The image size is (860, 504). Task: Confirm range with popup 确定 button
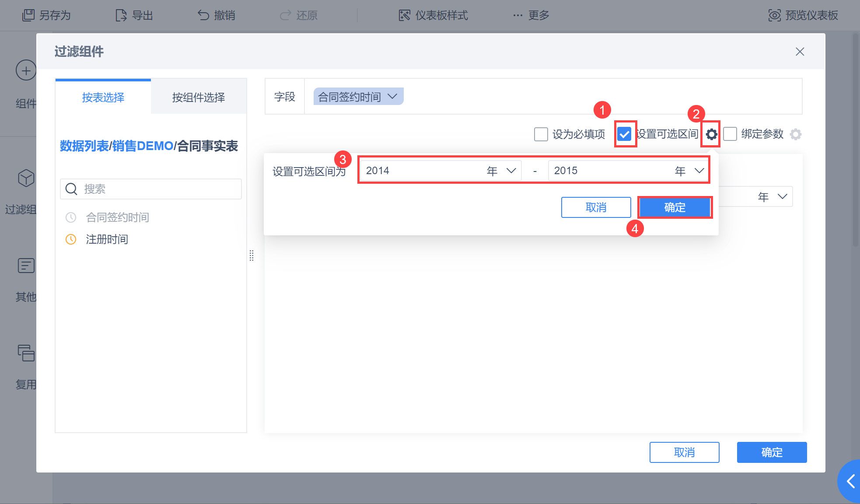tap(675, 207)
